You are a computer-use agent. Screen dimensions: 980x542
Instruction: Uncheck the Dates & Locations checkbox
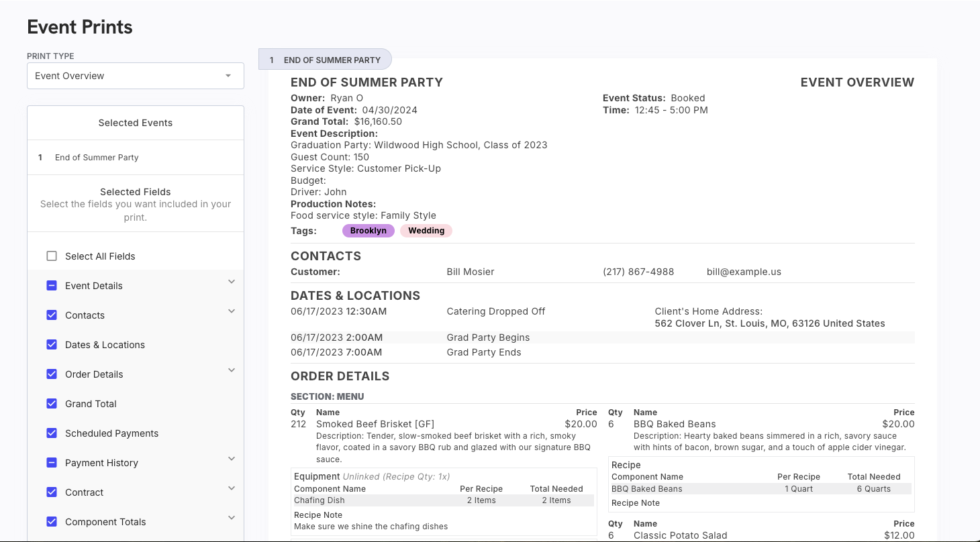click(x=52, y=345)
